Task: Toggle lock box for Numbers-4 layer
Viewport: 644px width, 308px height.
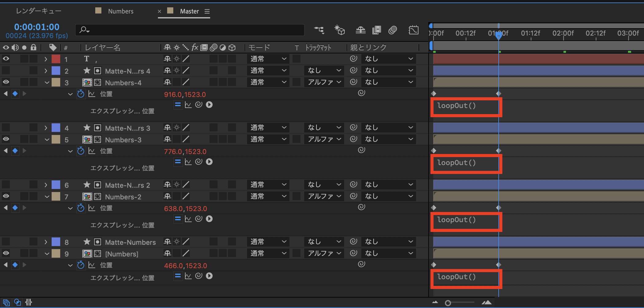Action: click(x=33, y=82)
